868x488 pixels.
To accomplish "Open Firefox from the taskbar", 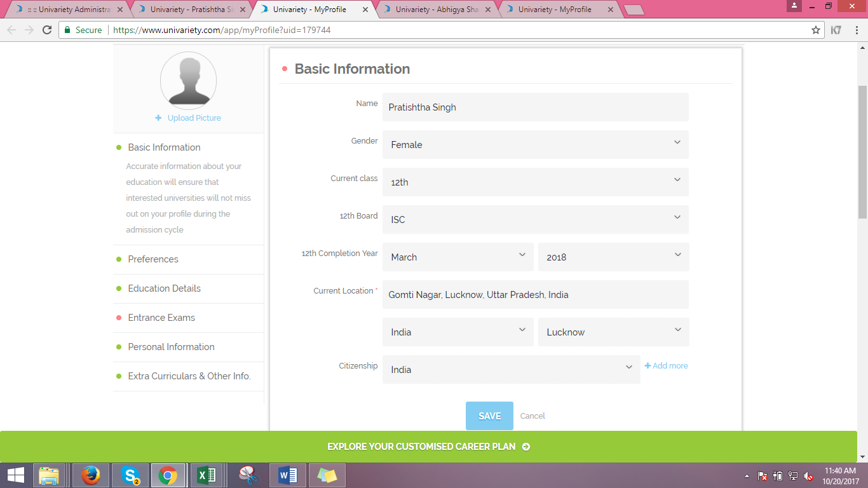I will [x=91, y=475].
